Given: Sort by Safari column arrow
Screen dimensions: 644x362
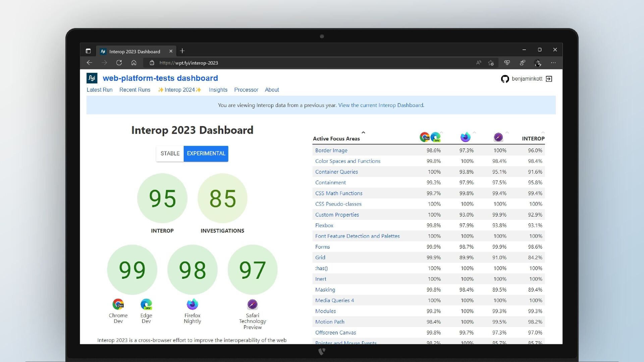Looking at the screenshot, I should [507, 133].
